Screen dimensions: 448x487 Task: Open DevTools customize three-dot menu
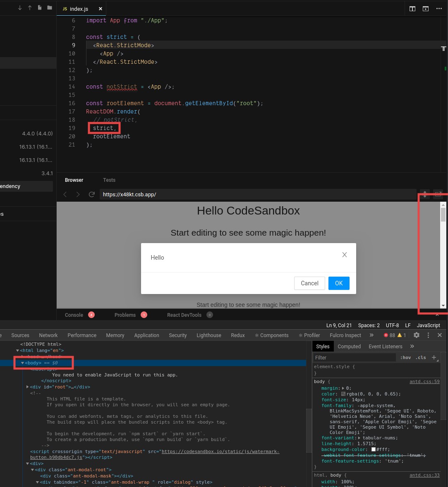(428, 335)
